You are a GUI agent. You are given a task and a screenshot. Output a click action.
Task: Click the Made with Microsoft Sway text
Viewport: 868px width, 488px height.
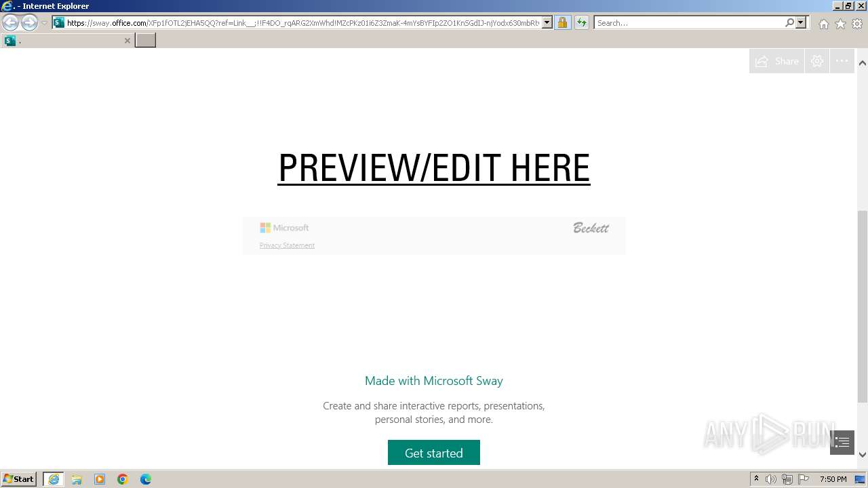434,381
